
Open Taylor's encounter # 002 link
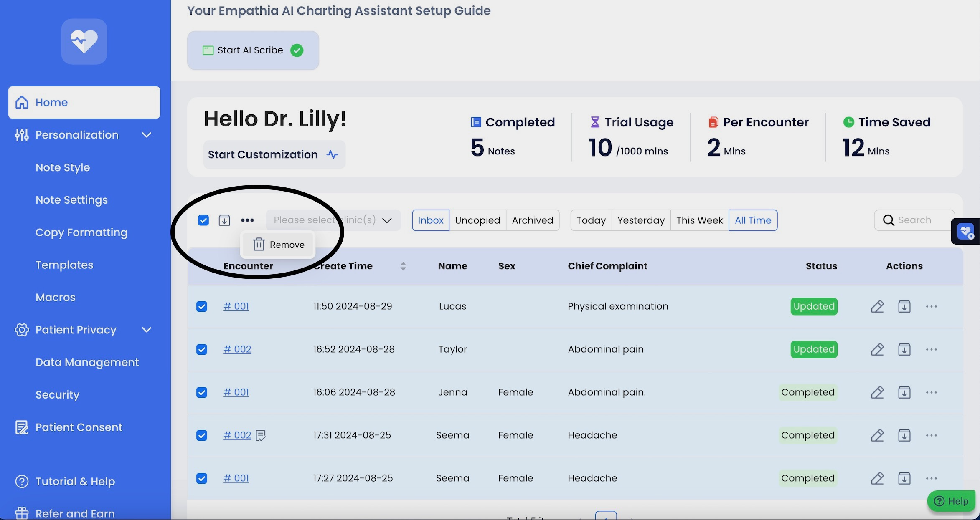click(237, 349)
